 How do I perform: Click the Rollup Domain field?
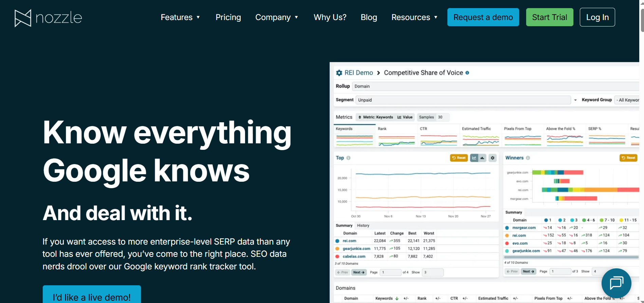click(x=496, y=86)
